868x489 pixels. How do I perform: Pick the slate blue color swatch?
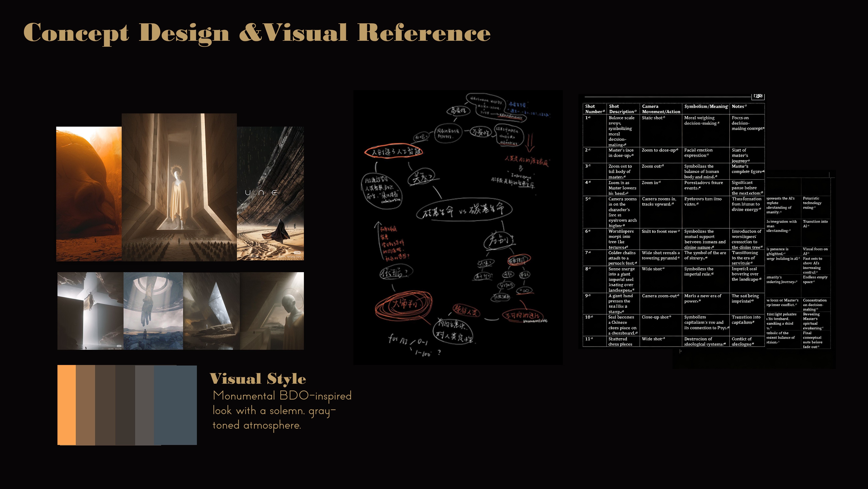click(175, 405)
